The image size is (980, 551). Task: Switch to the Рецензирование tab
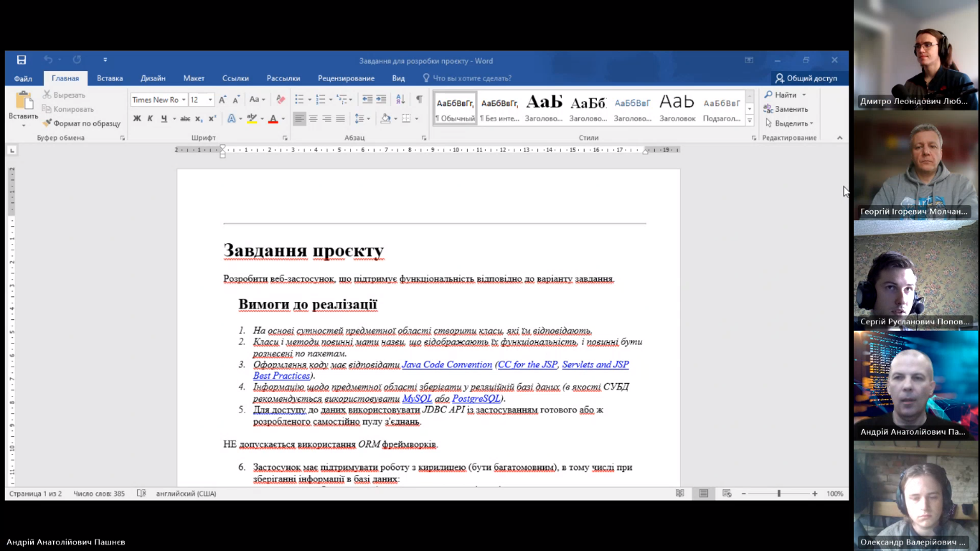click(346, 78)
